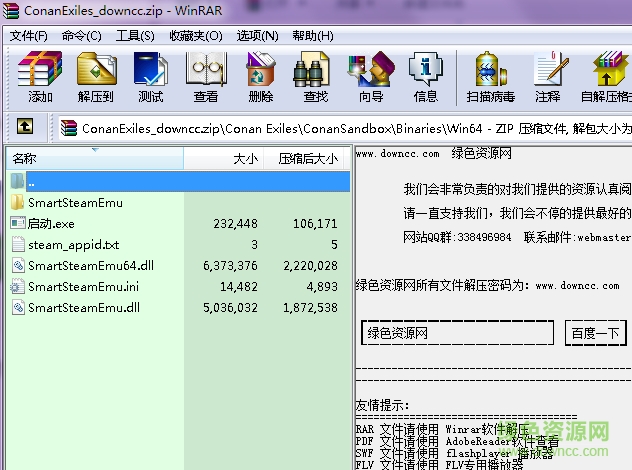Open the 帮助(H) menu
Image resolution: width=632 pixels, height=470 pixels.
pos(313,36)
